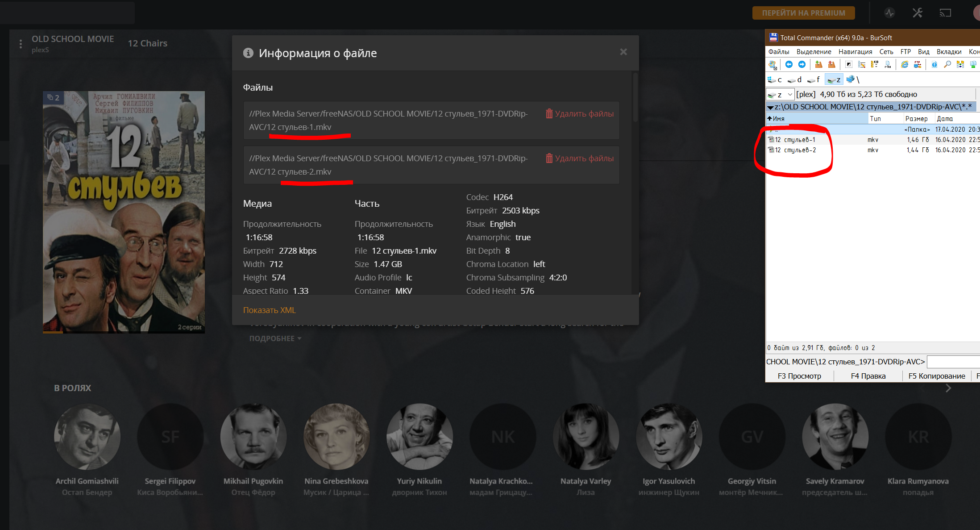The image size is (980, 530).
Task: Open Plex settings wrench icon
Action: 918,13
